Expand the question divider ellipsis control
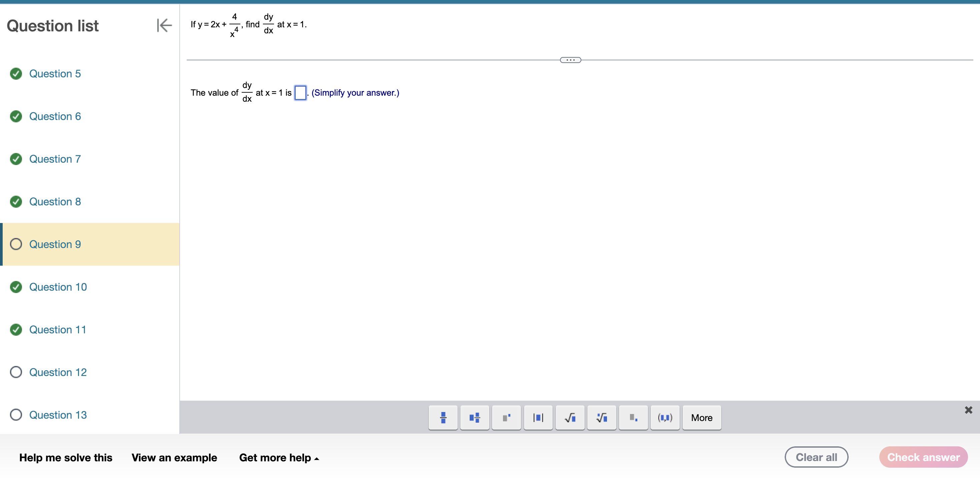The height and width of the screenshot is (480, 980). [x=570, y=60]
